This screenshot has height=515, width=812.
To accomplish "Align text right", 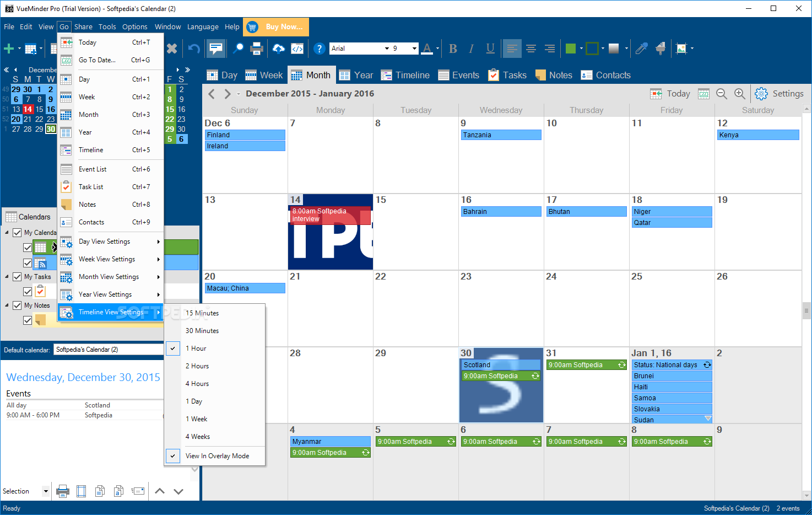I will click(550, 49).
